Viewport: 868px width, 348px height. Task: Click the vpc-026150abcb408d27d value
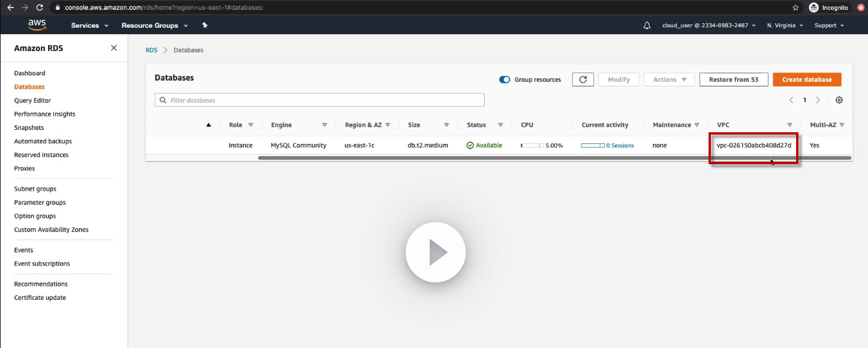(x=754, y=146)
